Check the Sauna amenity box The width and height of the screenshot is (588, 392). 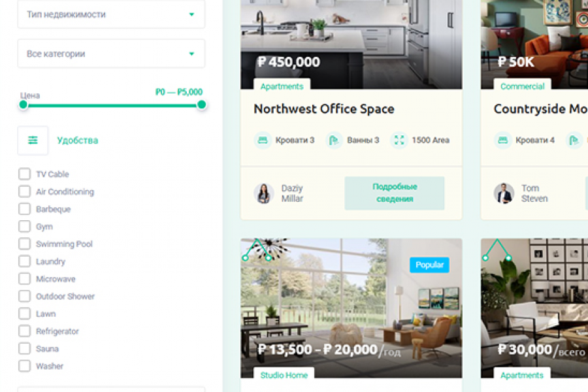24,348
